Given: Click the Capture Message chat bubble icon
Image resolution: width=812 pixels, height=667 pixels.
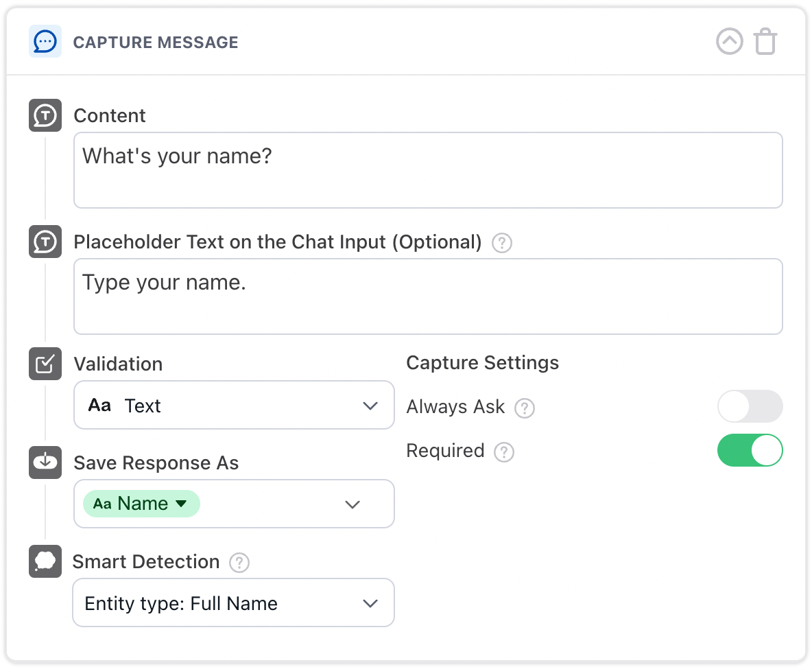Looking at the screenshot, I should pyautogui.click(x=45, y=42).
